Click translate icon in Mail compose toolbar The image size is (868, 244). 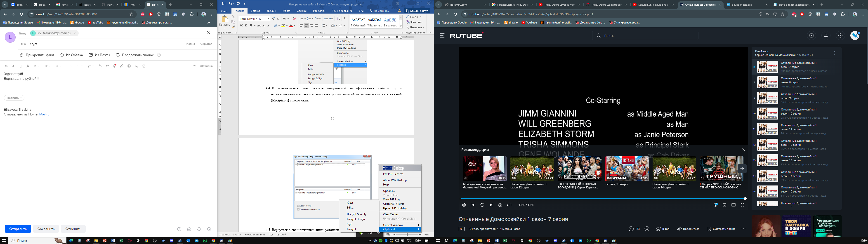136,66
